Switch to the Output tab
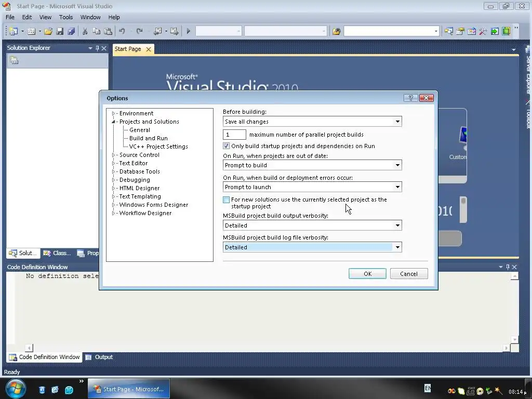The image size is (532, 399). (x=99, y=357)
